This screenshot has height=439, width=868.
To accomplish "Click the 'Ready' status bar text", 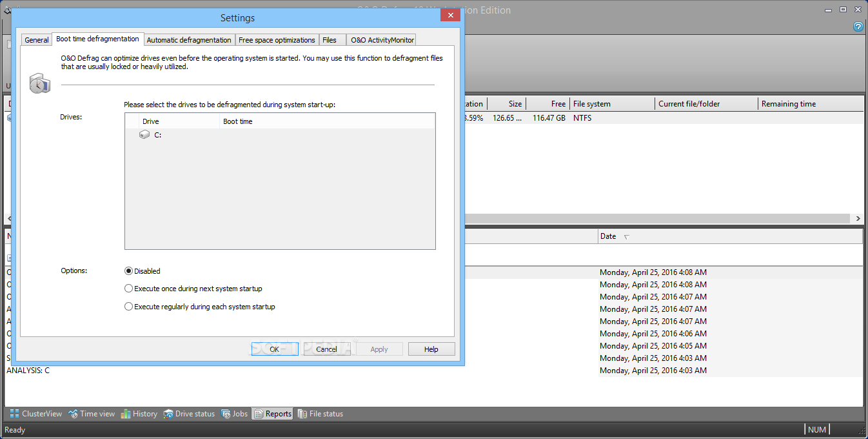I will click(15, 430).
